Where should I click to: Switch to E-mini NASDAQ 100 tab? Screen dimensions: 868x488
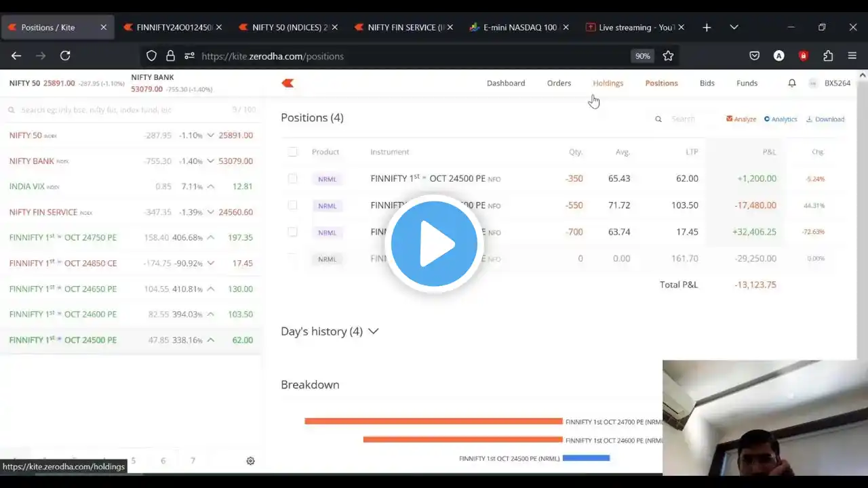(519, 27)
